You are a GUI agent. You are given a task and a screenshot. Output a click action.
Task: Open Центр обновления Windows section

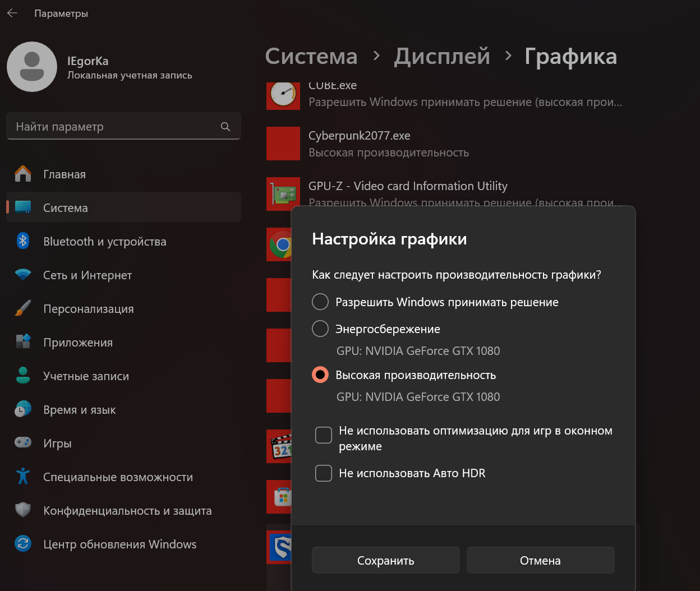click(123, 544)
